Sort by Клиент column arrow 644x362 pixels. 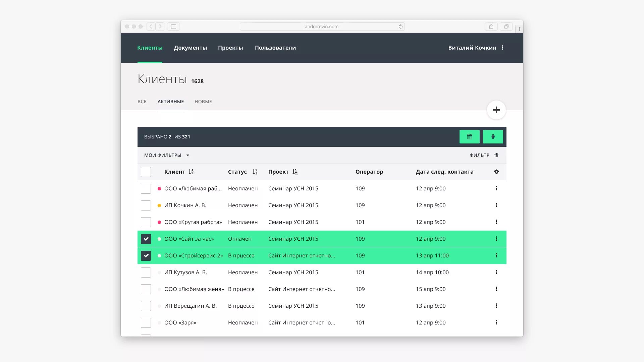pyautogui.click(x=191, y=172)
